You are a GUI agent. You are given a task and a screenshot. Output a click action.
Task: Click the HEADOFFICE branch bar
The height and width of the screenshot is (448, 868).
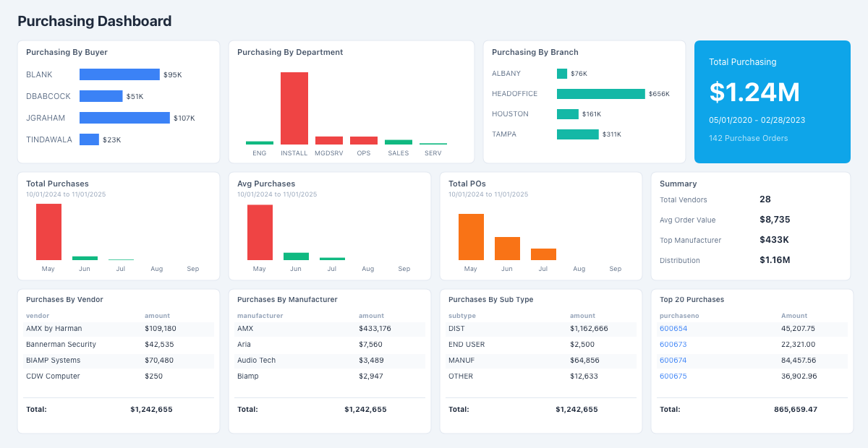point(600,94)
